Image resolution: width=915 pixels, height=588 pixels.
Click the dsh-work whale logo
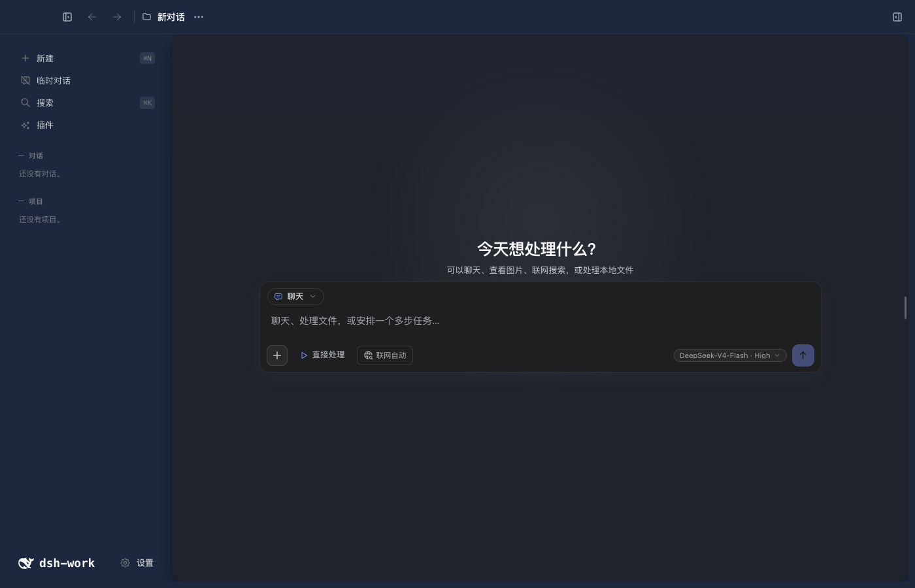pos(25,563)
